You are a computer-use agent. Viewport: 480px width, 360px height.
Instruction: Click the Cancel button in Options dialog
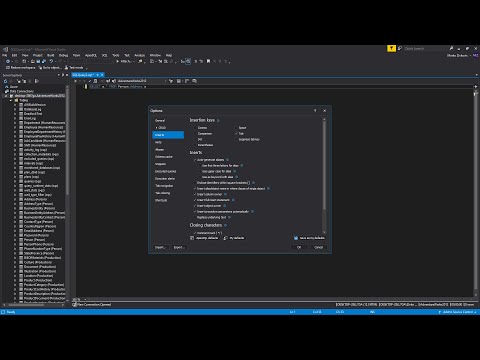[x=318, y=247]
